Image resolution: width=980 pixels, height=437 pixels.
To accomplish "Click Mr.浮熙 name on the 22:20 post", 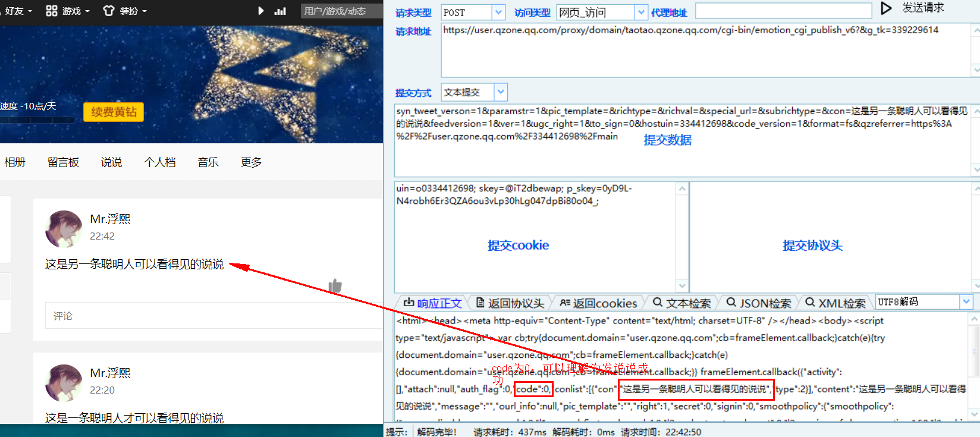I will click(x=110, y=373).
